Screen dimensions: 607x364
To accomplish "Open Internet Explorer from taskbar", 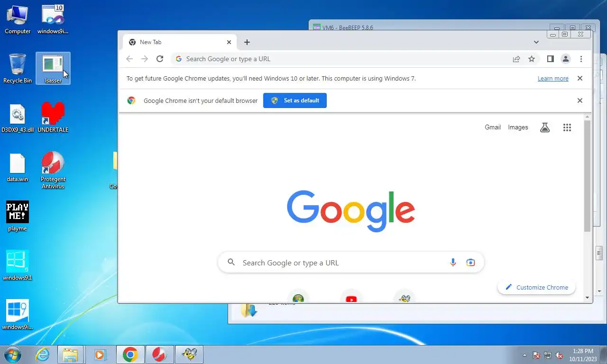I will tap(43, 355).
